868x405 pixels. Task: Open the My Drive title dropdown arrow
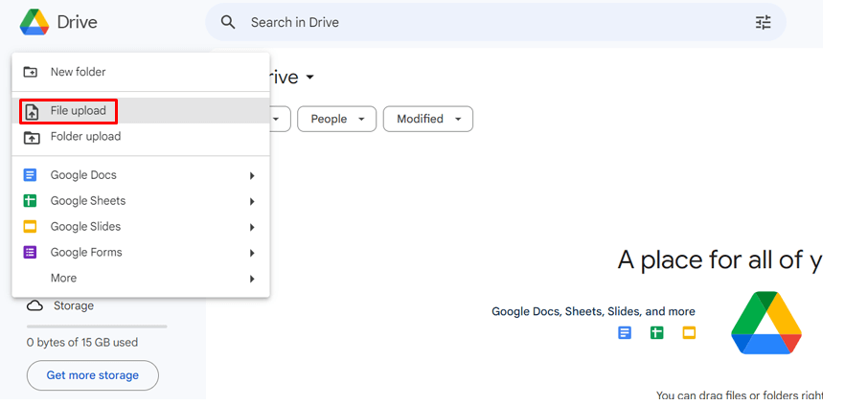pos(310,78)
